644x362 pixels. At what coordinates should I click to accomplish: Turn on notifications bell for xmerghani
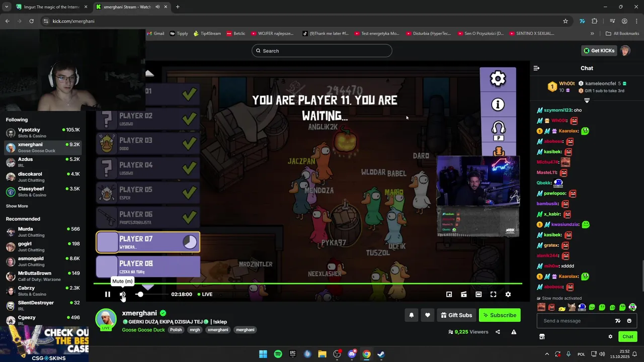[411, 315]
